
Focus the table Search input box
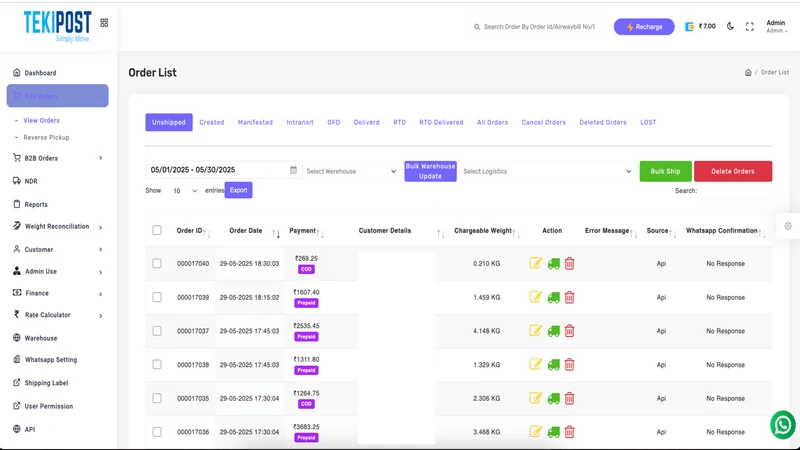click(x=735, y=191)
